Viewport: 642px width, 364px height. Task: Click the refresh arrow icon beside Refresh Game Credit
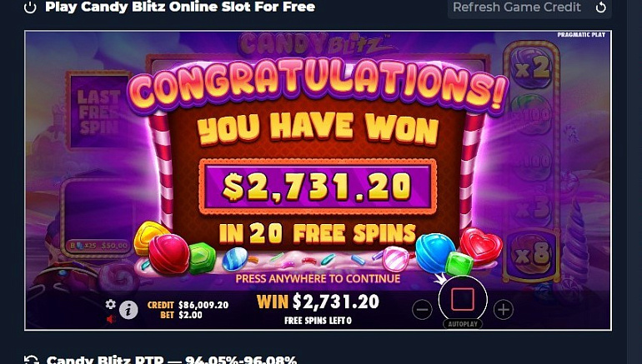pos(600,7)
